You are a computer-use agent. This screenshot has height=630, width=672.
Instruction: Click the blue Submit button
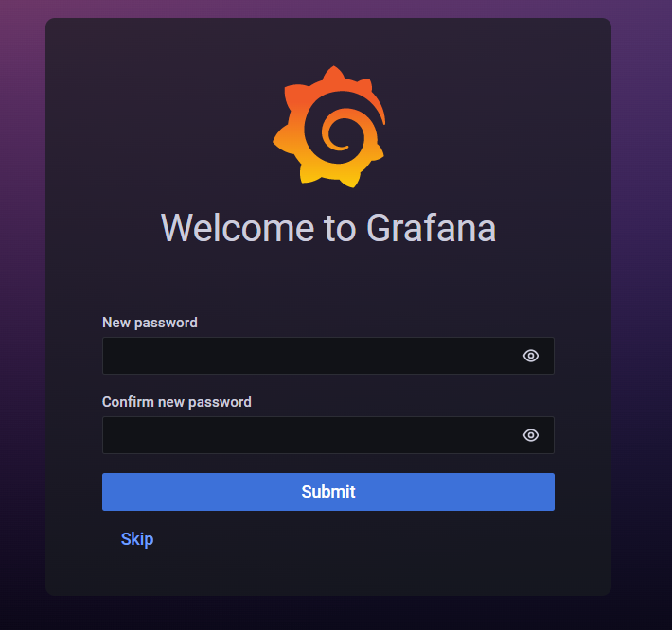coord(328,492)
